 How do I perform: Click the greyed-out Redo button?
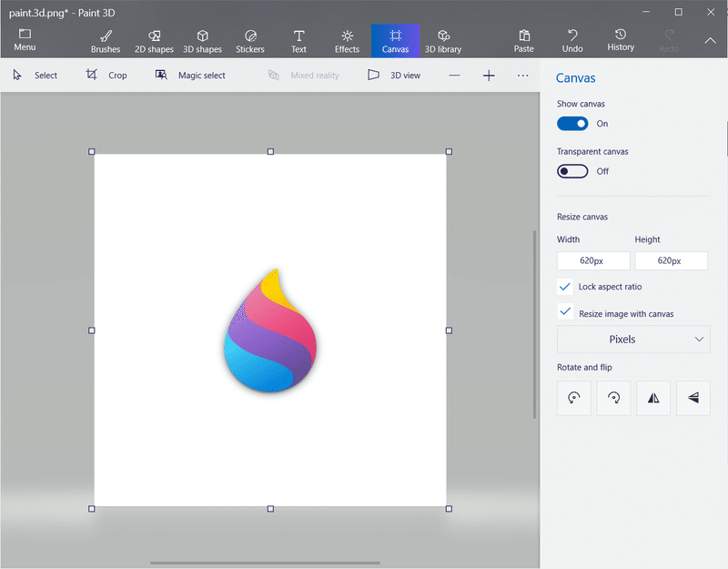point(669,41)
